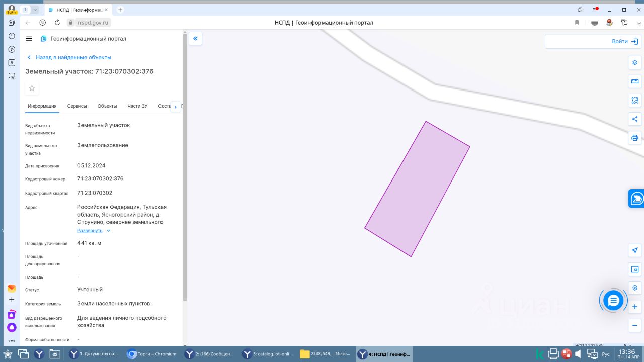Toggle the keyboard layout Рус indicator
644x362 pixels.
[x=605, y=354]
